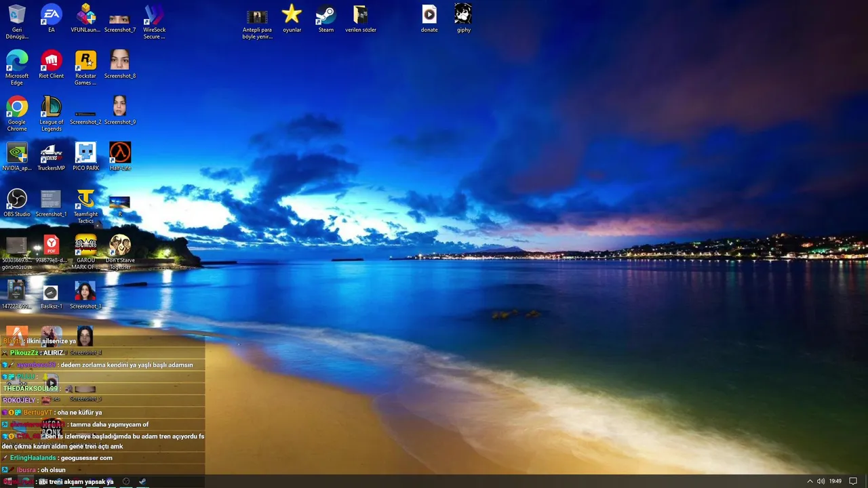Screen dimensions: 868x488
Task: Click chat message 'abi treni akşam yapsak ya'
Action: tap(76, 482)
